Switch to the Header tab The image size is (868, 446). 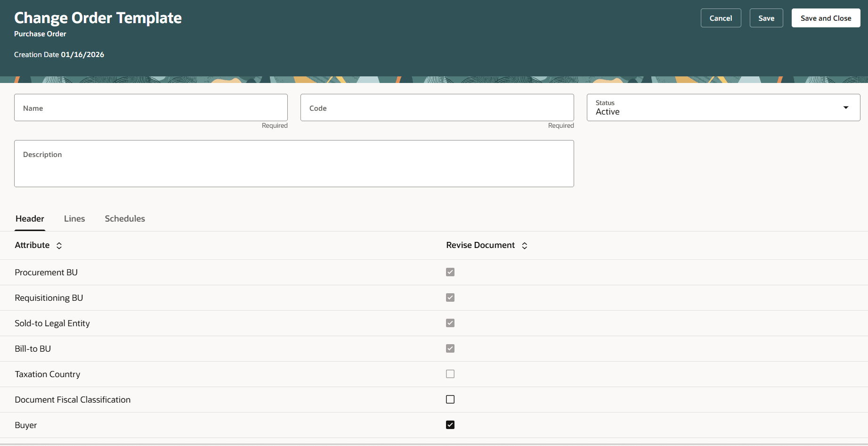pos(30,219)
